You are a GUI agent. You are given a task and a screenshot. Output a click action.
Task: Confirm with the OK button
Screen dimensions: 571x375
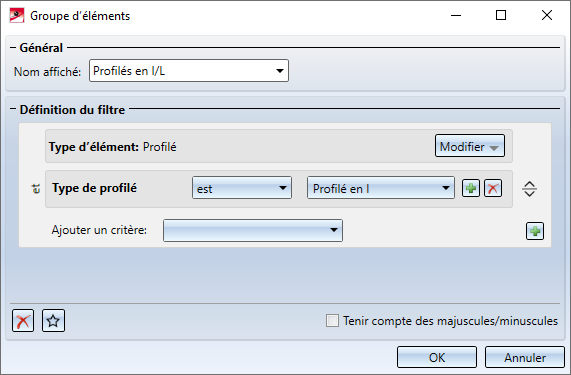click(x=437, y=357)
